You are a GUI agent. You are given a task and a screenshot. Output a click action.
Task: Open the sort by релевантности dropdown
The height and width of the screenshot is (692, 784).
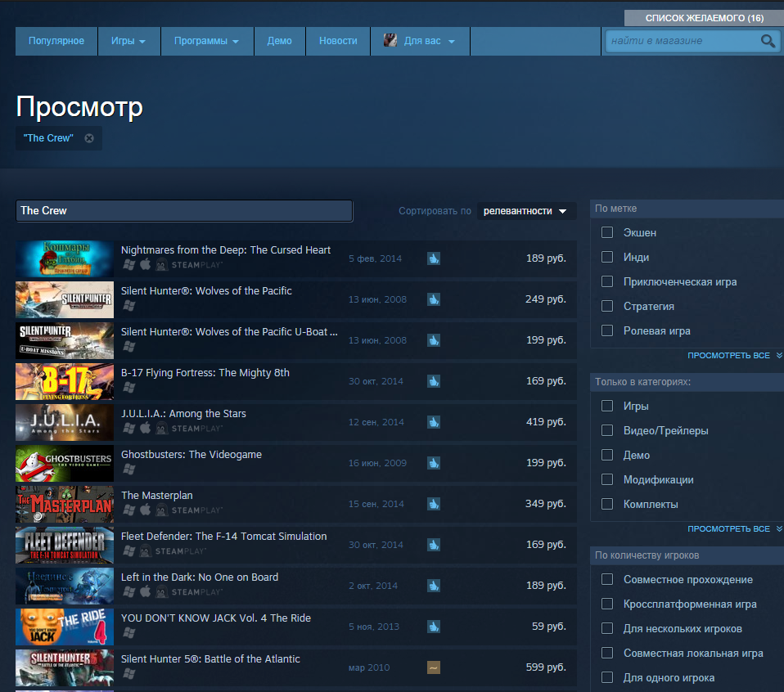click(x=526, y=211)
